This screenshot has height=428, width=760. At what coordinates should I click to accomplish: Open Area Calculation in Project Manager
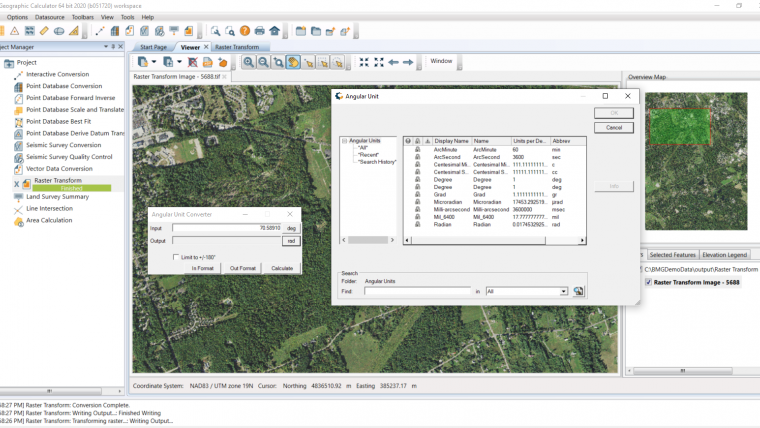pyautogui.click(x=49, y=220)
